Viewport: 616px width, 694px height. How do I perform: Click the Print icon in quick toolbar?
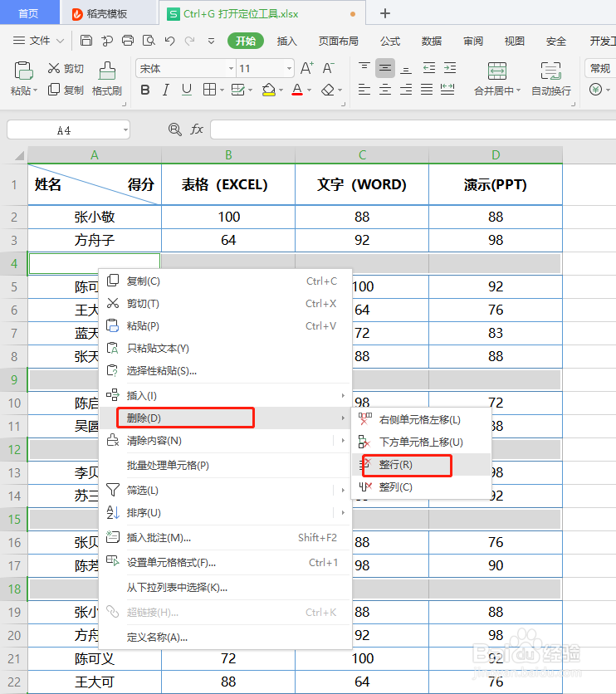pos(128,41)
